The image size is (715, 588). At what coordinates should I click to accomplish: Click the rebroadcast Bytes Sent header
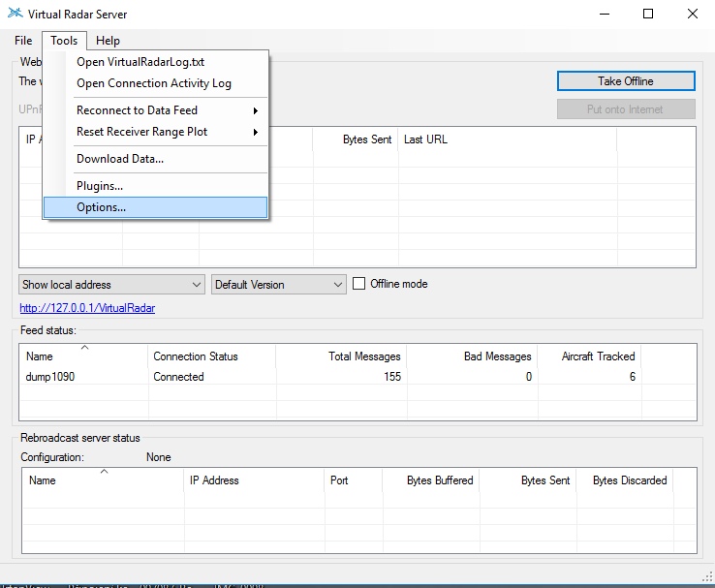coord(527,480)
